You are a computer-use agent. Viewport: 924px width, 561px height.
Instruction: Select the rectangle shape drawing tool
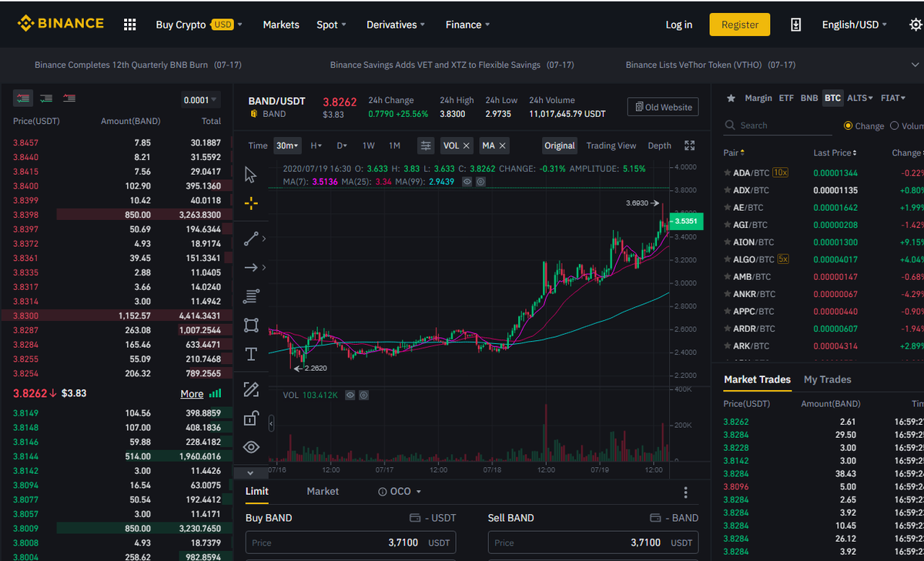coord(251,325)
